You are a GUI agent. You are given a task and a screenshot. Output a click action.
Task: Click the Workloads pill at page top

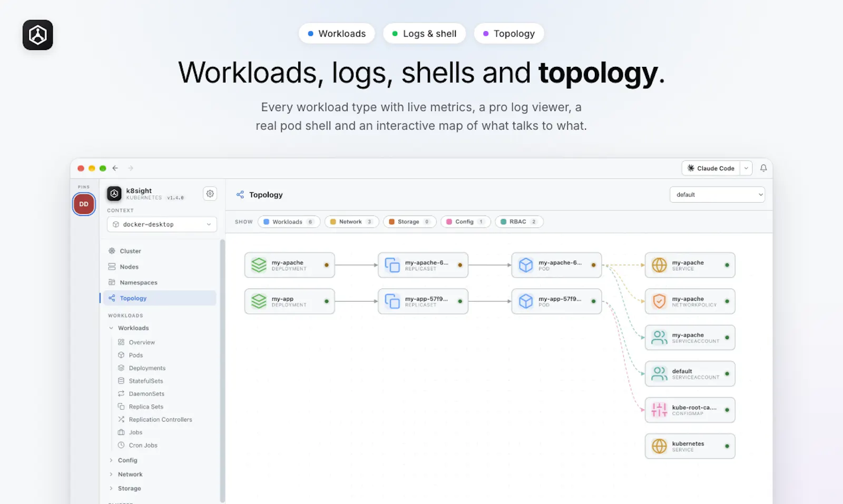[337, 34]
